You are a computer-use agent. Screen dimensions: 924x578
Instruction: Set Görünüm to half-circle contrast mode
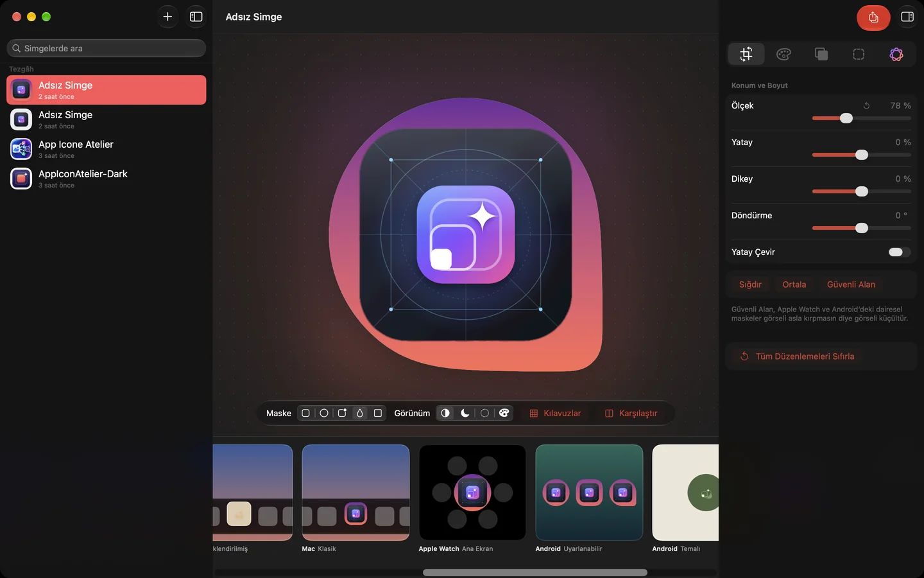tap(445, 413)
